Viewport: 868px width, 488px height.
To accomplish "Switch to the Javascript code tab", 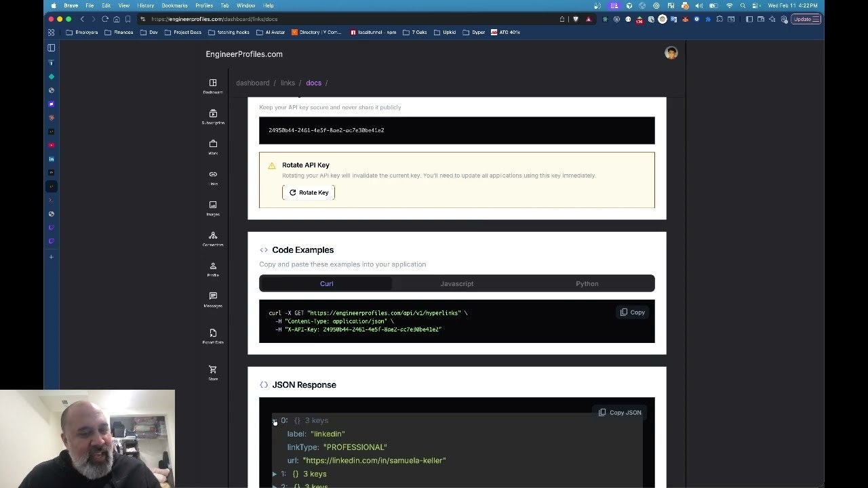I will tap(456, 283).
